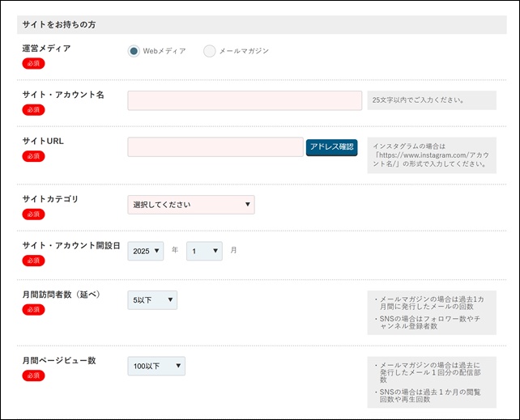The width and height of the screenshot is (520, 420).
Task: Expand the 月間ページビュー数 dropdown showing 100以下
Action: (x=156, y=367)
